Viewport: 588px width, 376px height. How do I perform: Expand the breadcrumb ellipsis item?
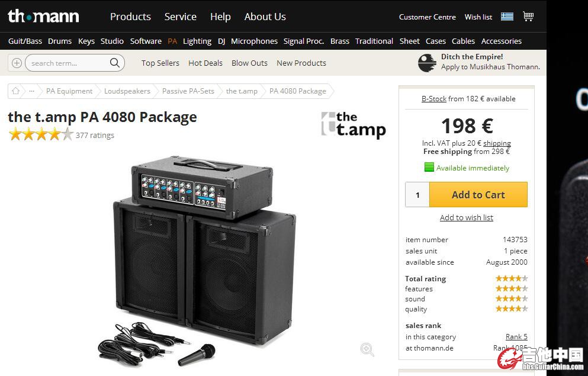tap(31, 91)
